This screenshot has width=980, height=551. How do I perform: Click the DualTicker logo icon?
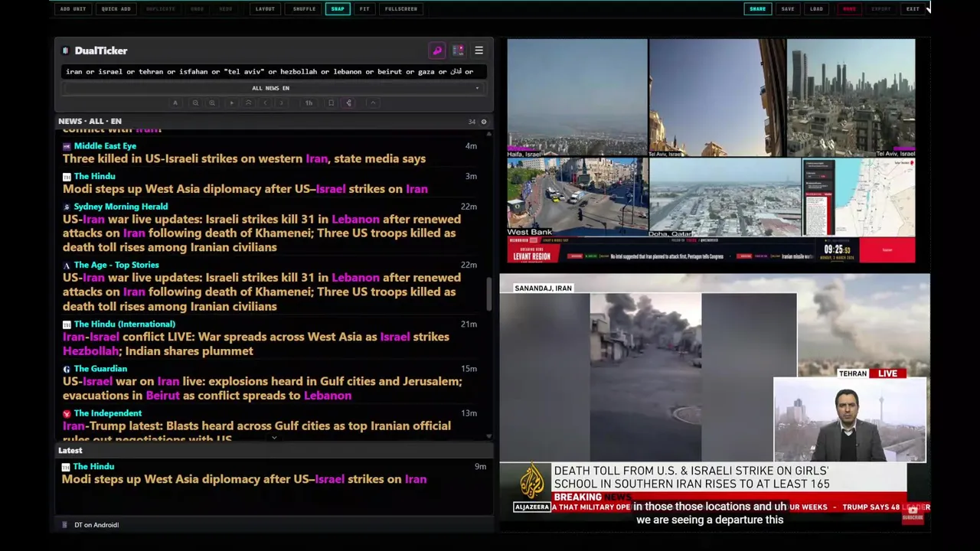coord(65,51)
